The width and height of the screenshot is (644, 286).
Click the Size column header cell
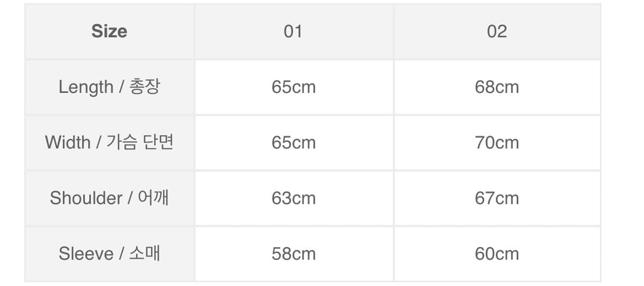pyautogui.click(x=109, y=31)
